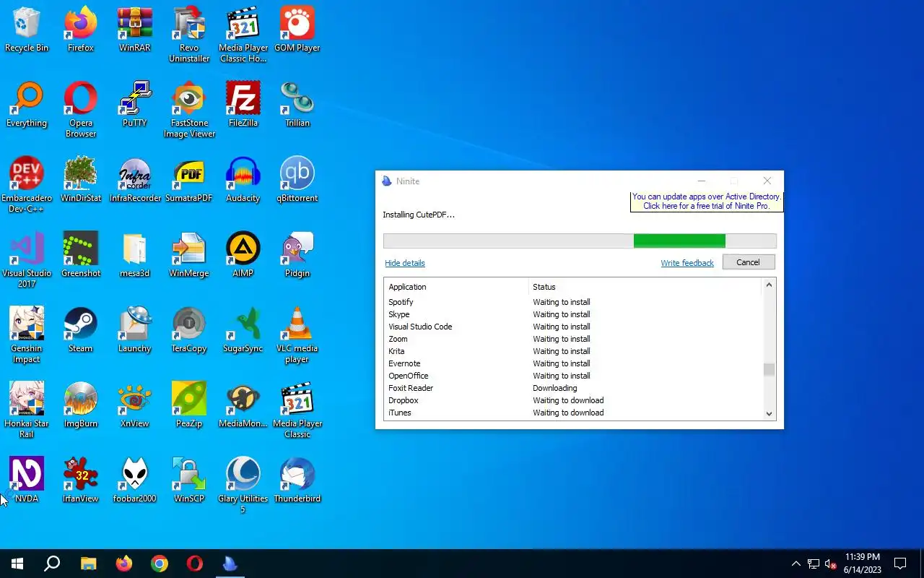Image resolution: width=924 pixels, height=578 pixels.
Task: Select the Krita row in Ninite list
Action: point(573,351)
